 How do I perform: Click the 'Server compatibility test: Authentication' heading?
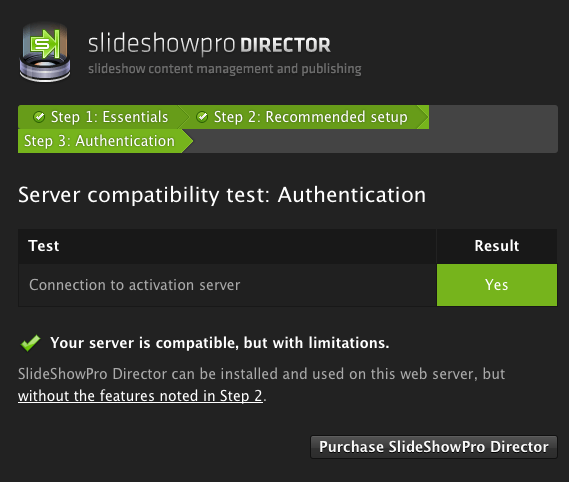pos(222,195)
